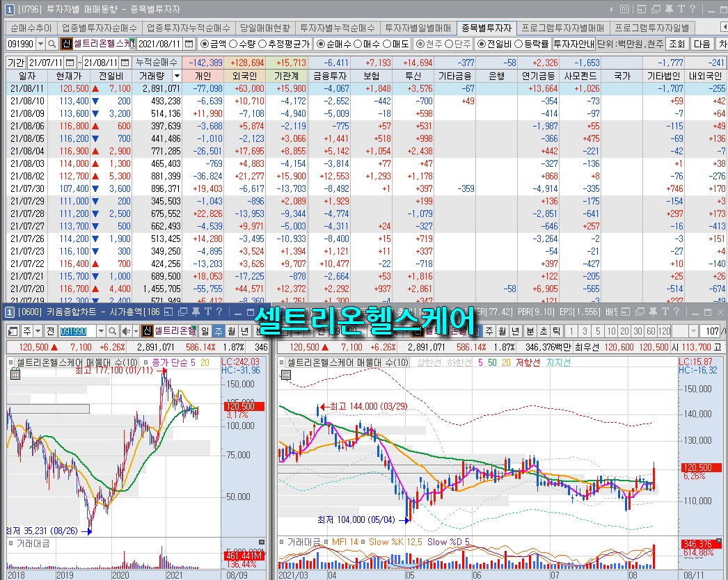This screenshot has height=580, width=728.
Task: Click 누적순매수 button
Action: (x=157, y=62)
